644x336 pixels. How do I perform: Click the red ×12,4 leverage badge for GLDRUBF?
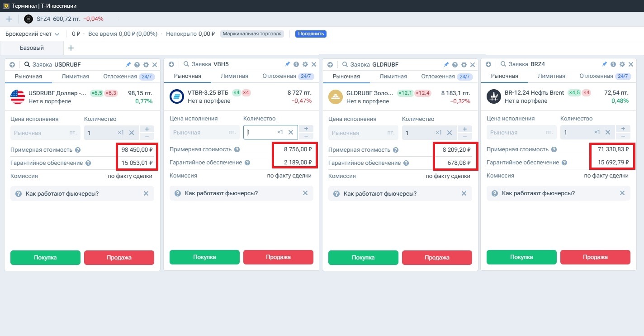tap(423, 93)
